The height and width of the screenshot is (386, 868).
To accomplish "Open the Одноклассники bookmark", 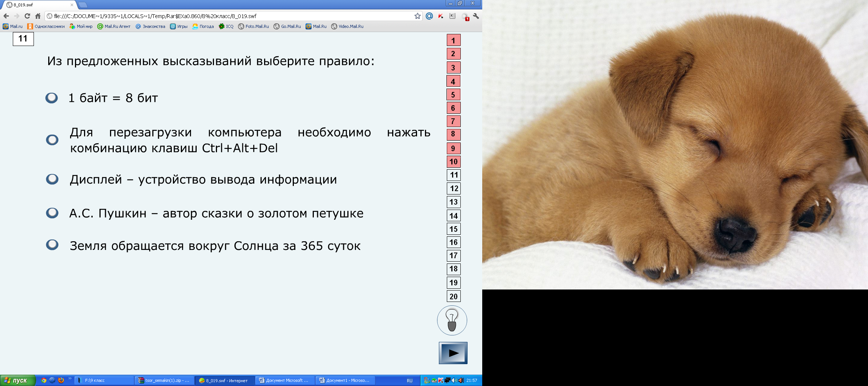I will click(46, 26).
